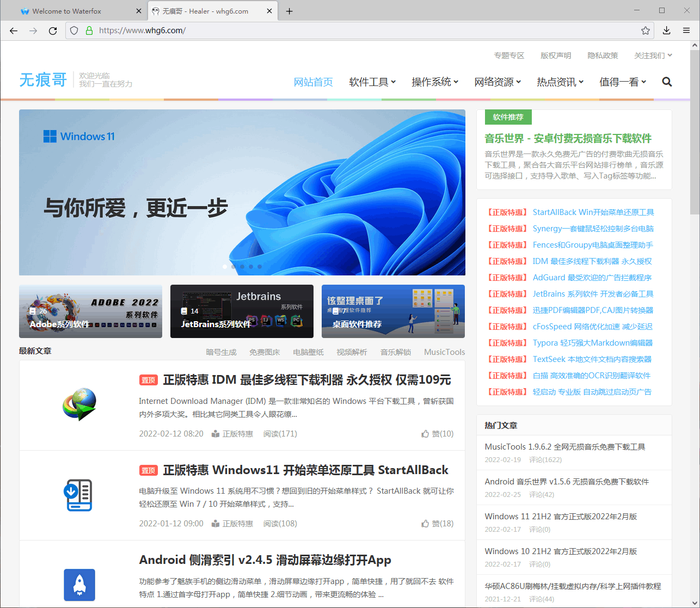Open Fences和Groupy 桌面整理助手 link
The width and height of the screenshot is (700, 608).
tap(593, 245)
